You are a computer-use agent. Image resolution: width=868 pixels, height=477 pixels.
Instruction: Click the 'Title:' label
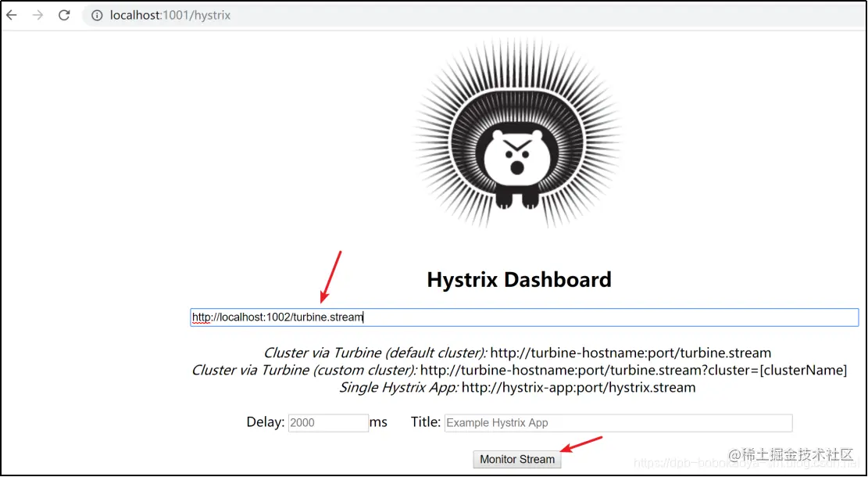[x=426, y=422]
